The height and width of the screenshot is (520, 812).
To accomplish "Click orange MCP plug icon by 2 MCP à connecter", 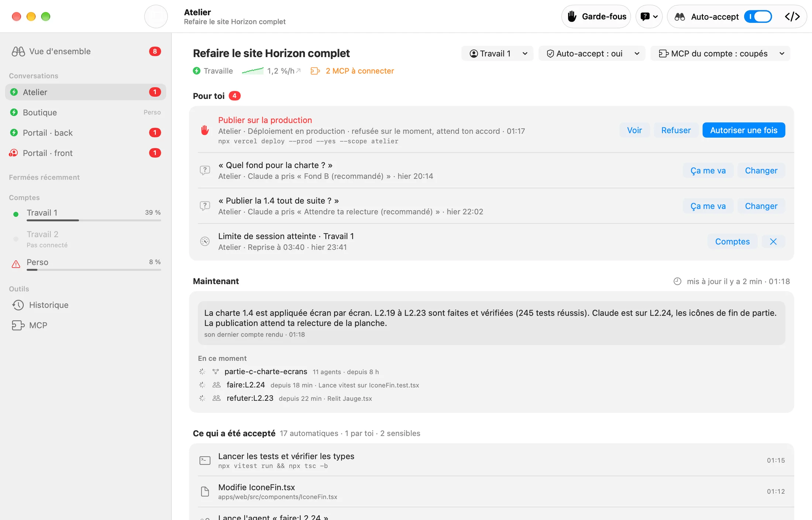I will click(x=315, y=71).
